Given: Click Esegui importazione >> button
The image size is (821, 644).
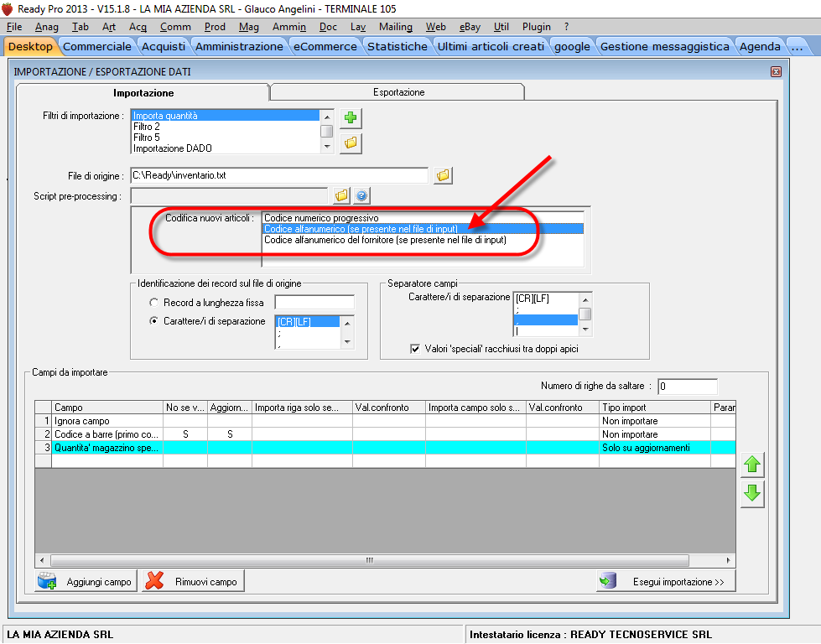Looking at the screenshot, I should (x=666, y=581).
